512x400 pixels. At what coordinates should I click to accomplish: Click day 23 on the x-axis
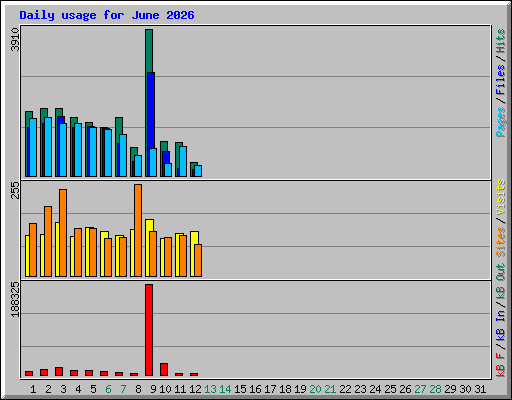[360, 389]
